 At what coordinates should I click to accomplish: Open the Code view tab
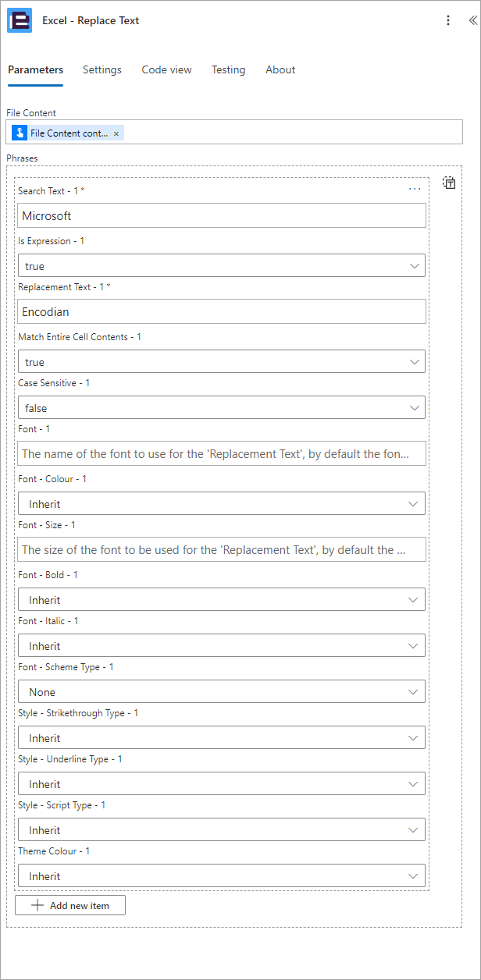(166, 69)
